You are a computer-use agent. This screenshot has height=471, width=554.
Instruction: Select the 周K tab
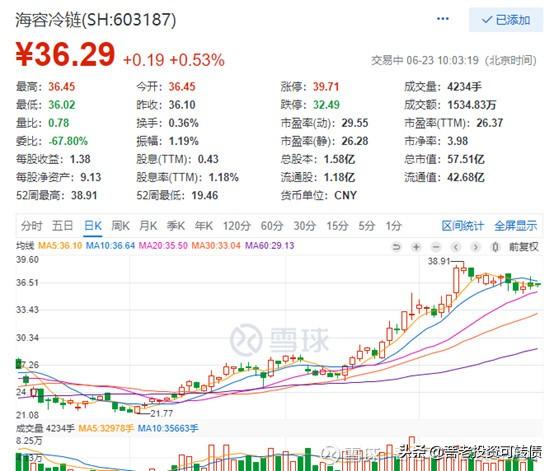click(120, 225)
